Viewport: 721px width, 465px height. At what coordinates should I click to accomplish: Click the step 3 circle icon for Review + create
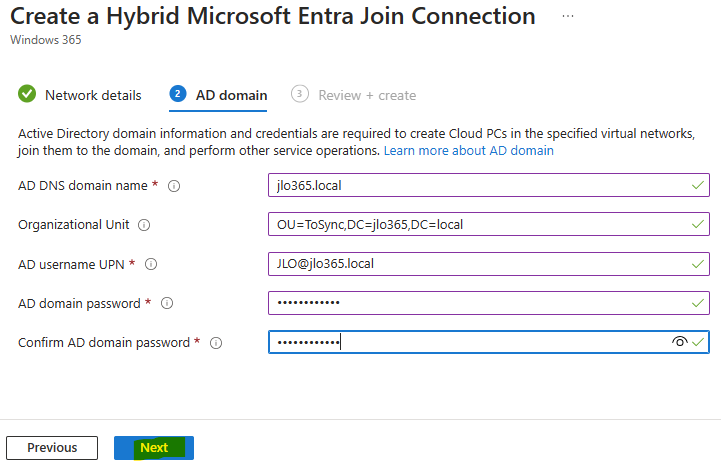pyautogui.click(x=299, y=94)
